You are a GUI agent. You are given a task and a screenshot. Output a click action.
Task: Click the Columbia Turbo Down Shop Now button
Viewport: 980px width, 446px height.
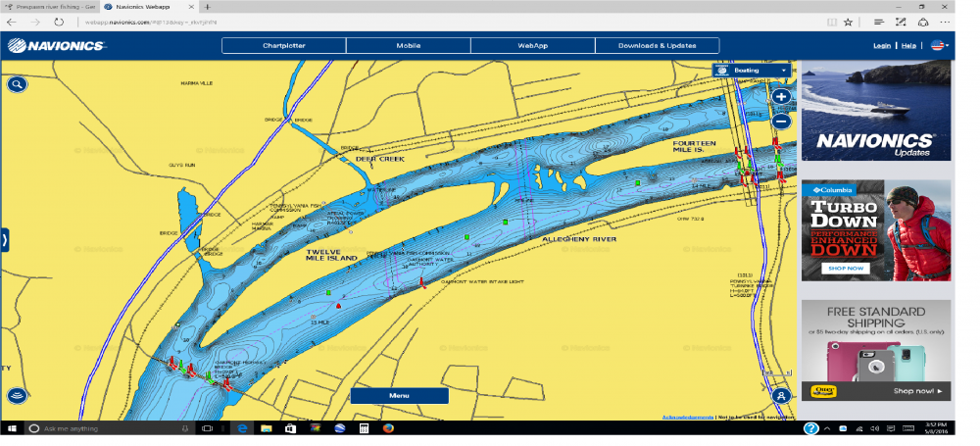point(846,268)
